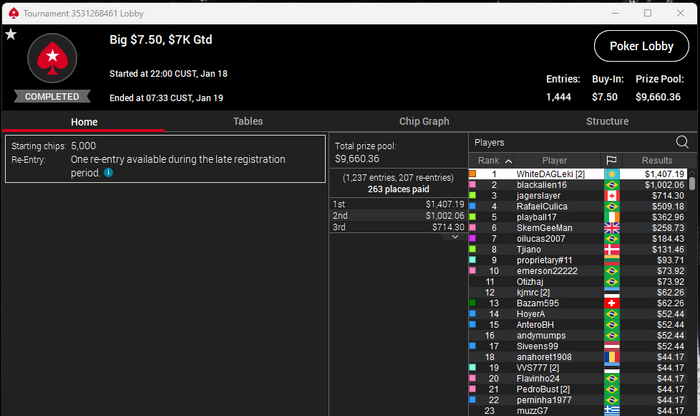Click SkemGeeMan's UK flag

[612, 228]
